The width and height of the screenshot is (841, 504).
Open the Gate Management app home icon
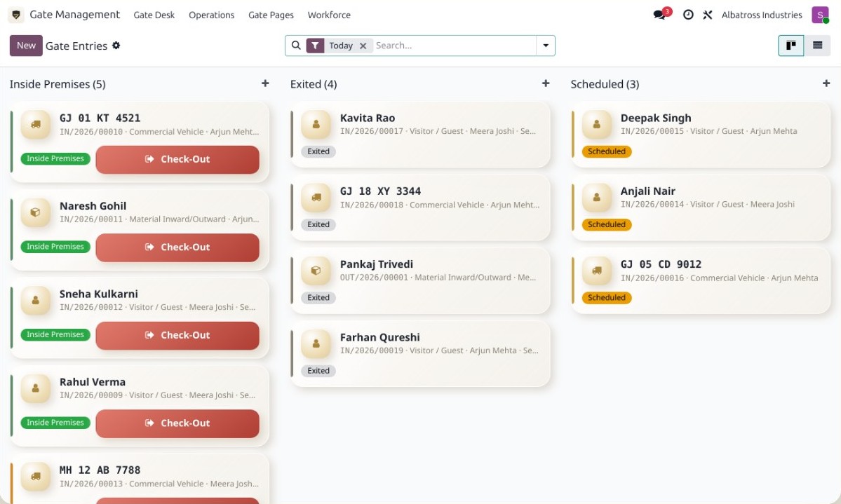(16, 15)
